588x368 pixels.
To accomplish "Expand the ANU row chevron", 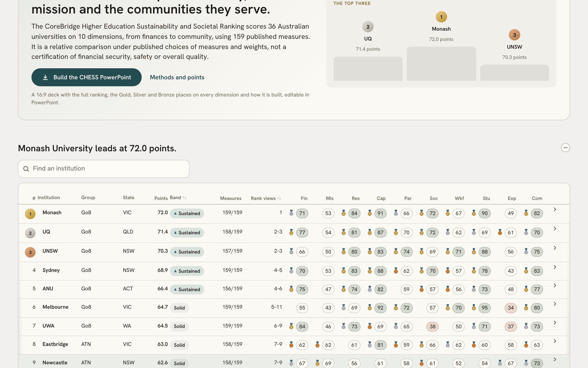I will click(x=555, y=285).
